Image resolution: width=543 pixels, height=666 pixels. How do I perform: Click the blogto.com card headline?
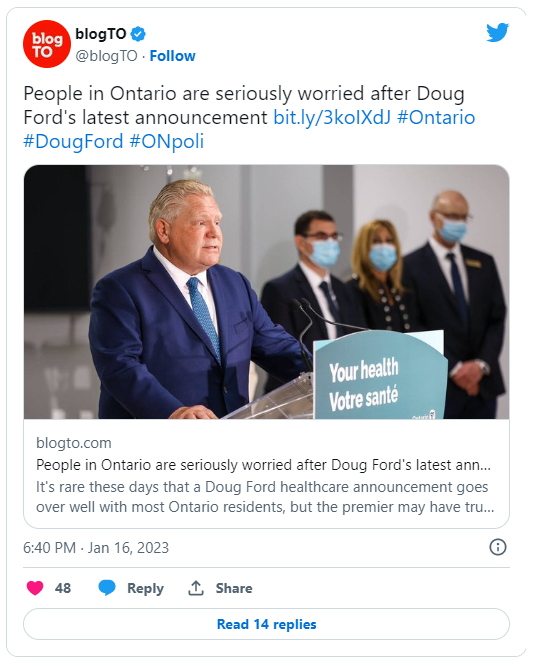263,465
